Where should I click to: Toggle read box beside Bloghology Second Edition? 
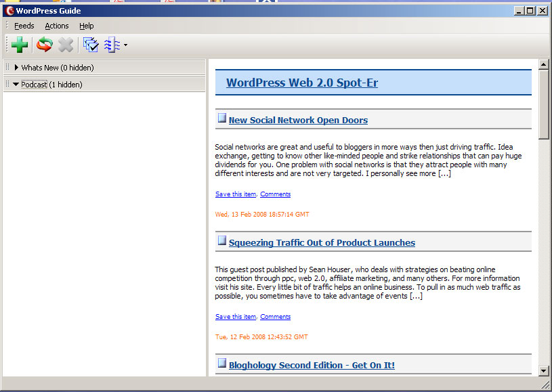click(x=221, y=363)
